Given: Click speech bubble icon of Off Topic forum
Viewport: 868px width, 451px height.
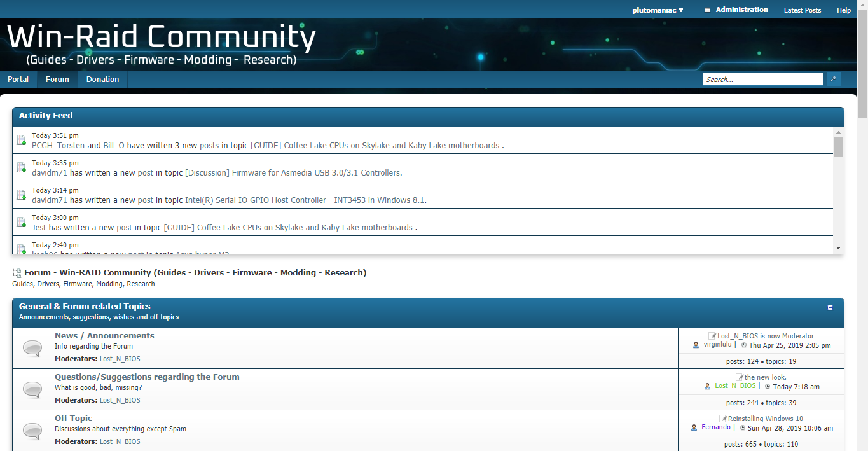Looking at the screenshot, I should pos(32,431).
